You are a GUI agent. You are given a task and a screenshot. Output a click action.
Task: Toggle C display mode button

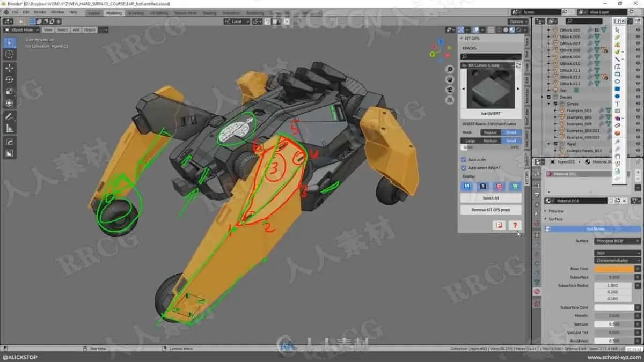pos(499,186)
